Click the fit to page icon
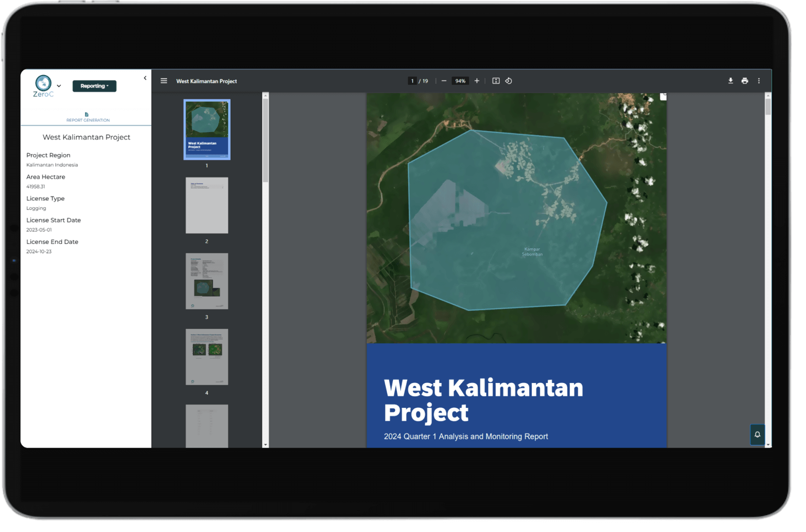This screenshot has width=806, height=532. click(496, 81)
